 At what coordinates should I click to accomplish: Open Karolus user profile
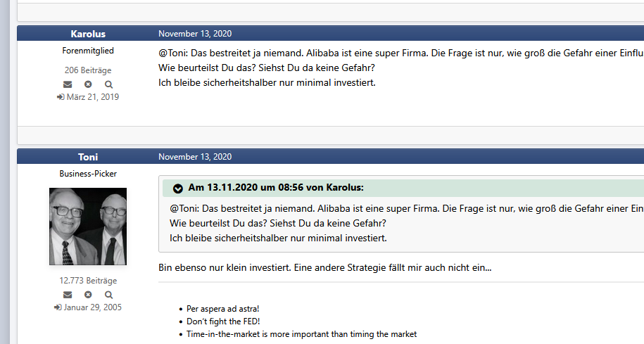click(x=88, y=34)
